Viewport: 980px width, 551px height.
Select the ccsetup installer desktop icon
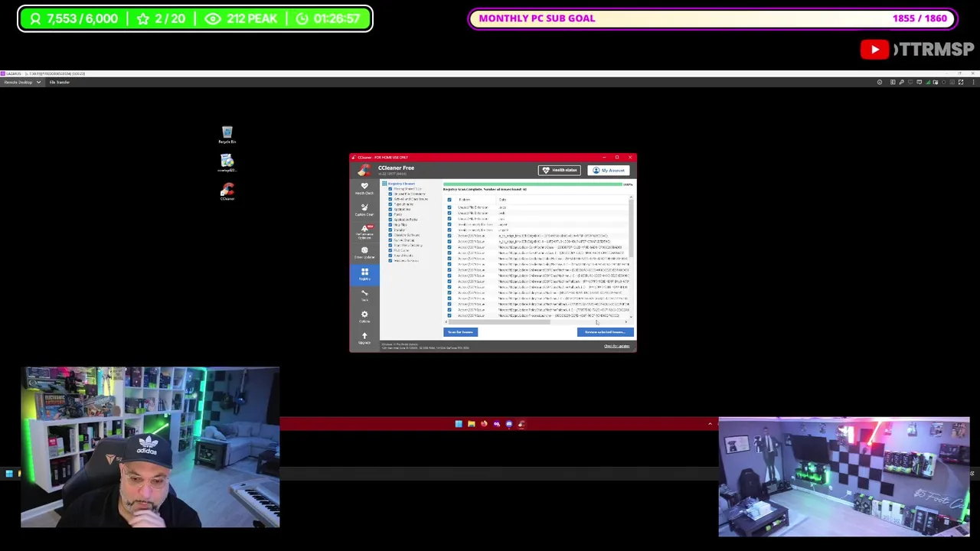227,162
